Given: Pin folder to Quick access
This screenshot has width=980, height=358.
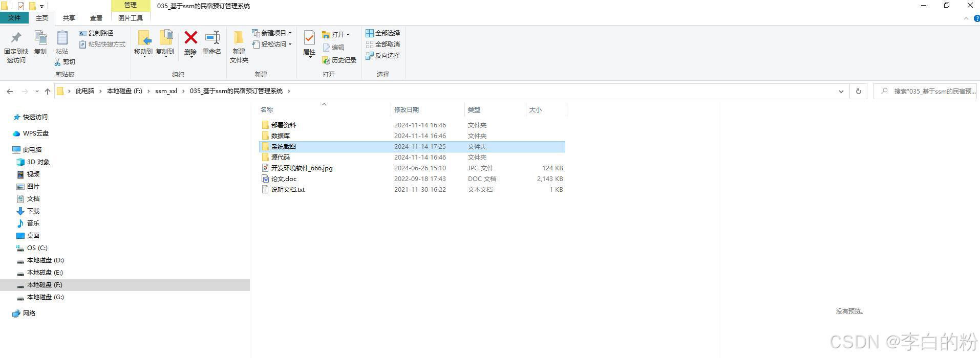Looking at the screenshot, I should (x=16, y=47).
